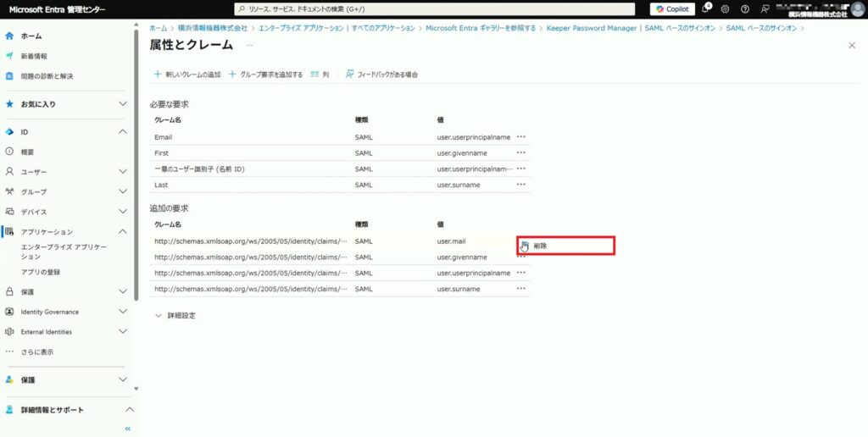868x437 pixels.
Task: Click the Last claim name
Action: pyautogui.click(x=161, y=185)
